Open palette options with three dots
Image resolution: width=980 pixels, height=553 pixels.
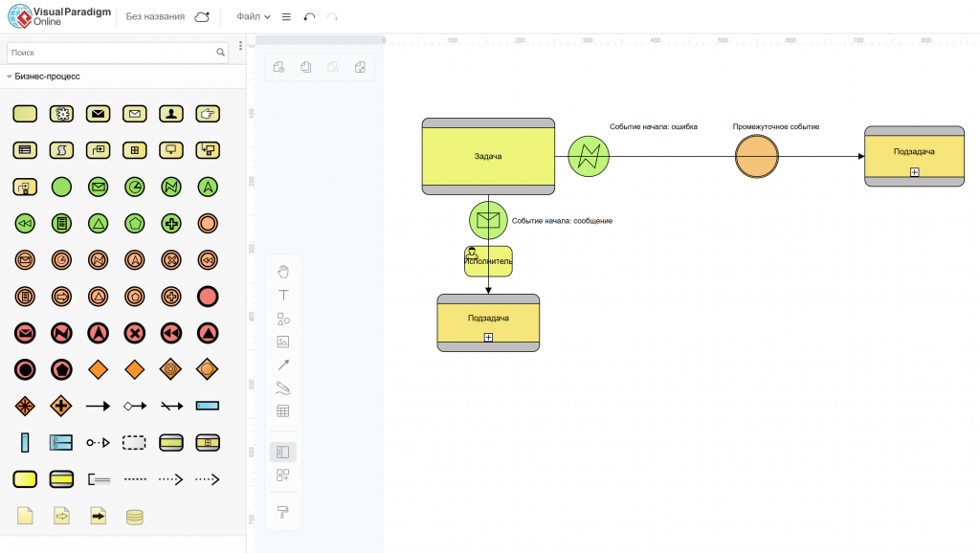tap(240, 46)
